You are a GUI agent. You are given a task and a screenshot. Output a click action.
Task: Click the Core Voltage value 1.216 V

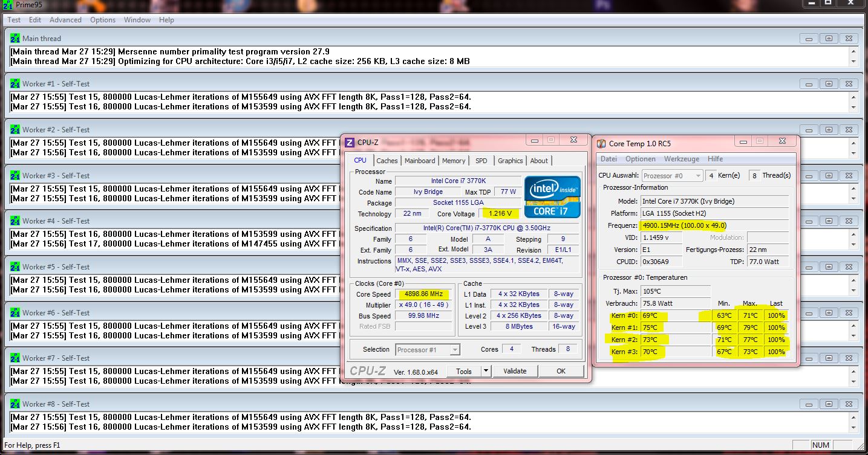[499, 213]
